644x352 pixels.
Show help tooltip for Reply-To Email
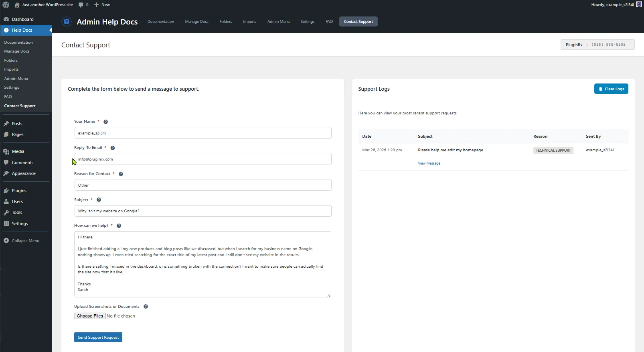tap(113, 148)
